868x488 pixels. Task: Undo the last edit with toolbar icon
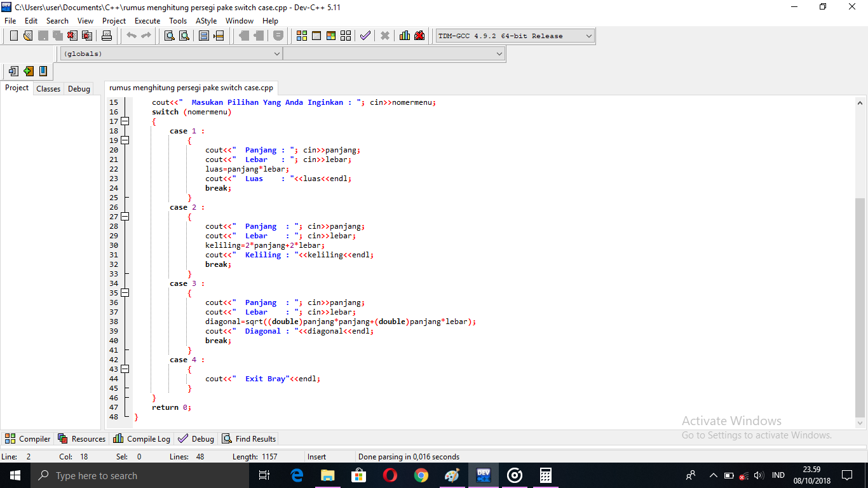[131, 36]
